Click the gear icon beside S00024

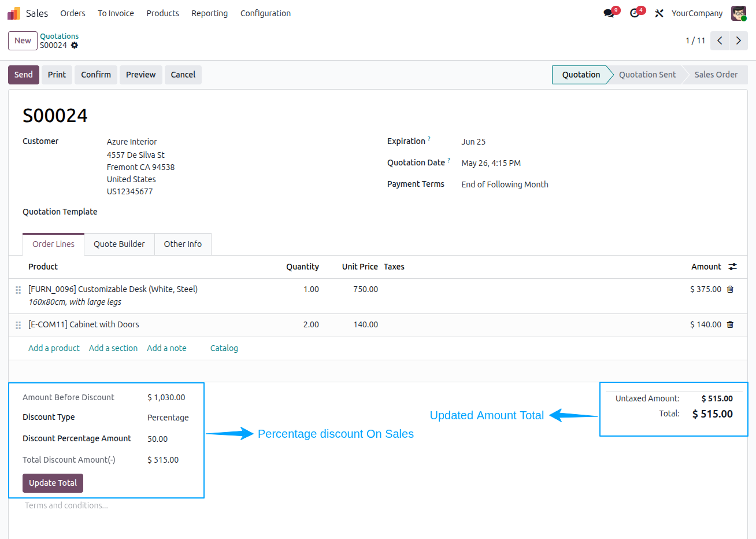pyautogui.click(x=75, y=45)
